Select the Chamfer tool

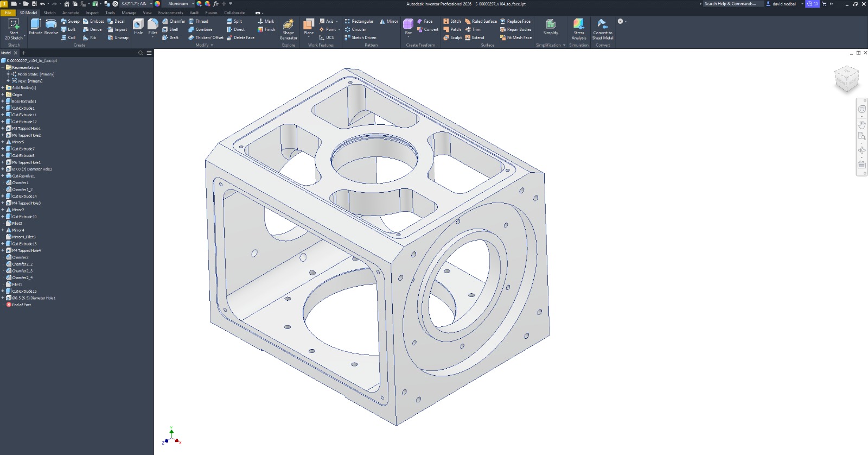[x=174, y=21]
